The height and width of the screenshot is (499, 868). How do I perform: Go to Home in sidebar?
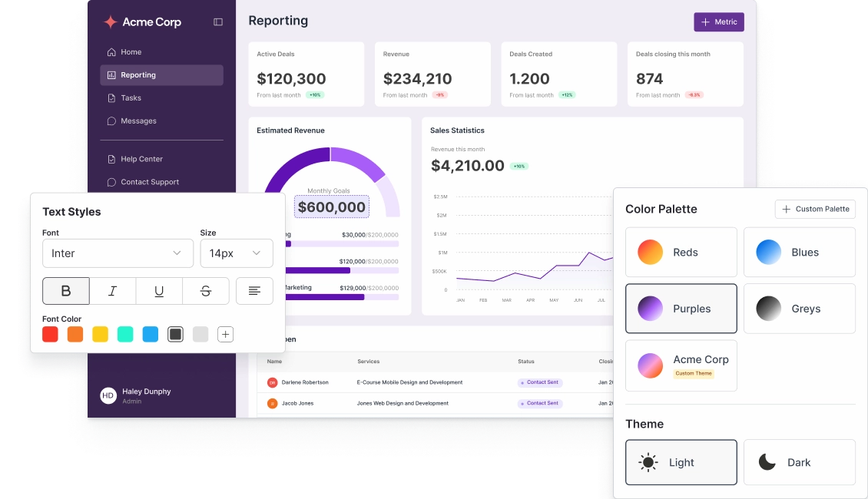tap(161, 52)
